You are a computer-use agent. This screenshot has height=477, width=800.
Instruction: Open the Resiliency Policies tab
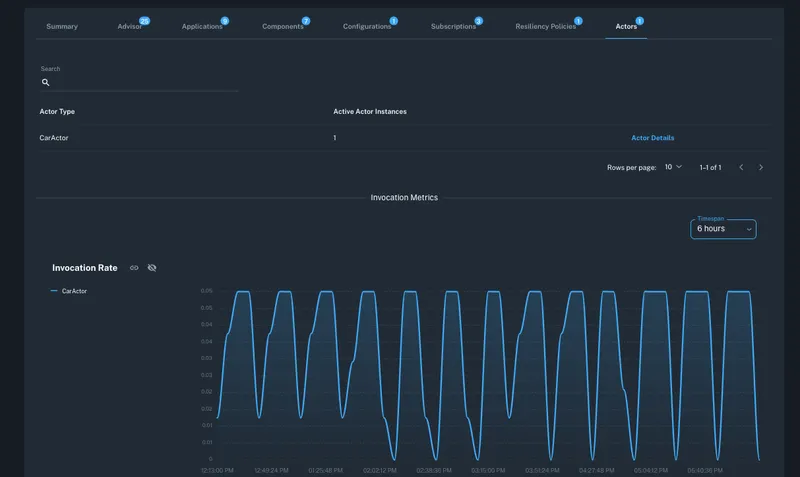pyautogui.click(x=545, y=26)
